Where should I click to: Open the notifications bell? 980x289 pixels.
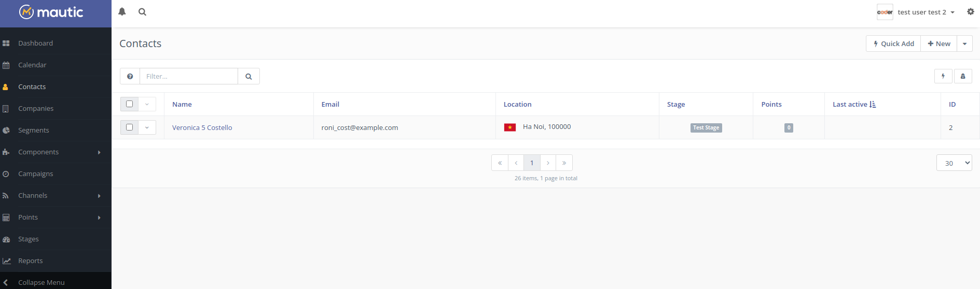pyautogui.click(x=122, y=12)
